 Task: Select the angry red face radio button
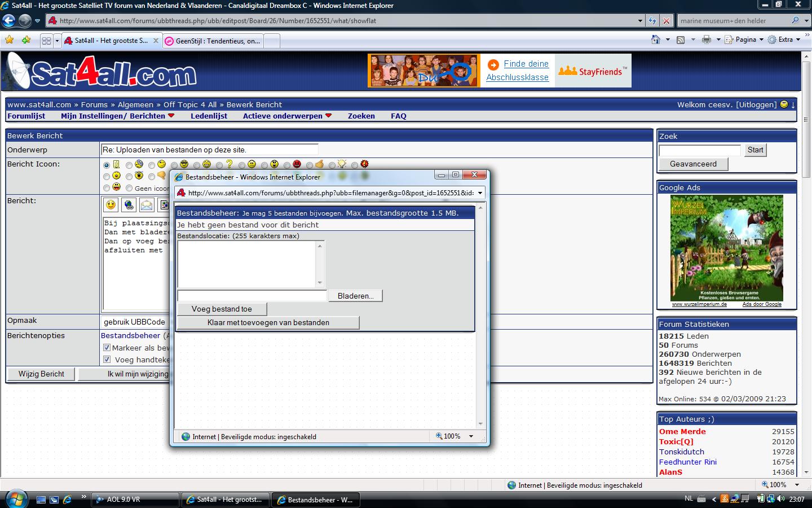click(x=287, y=165)
